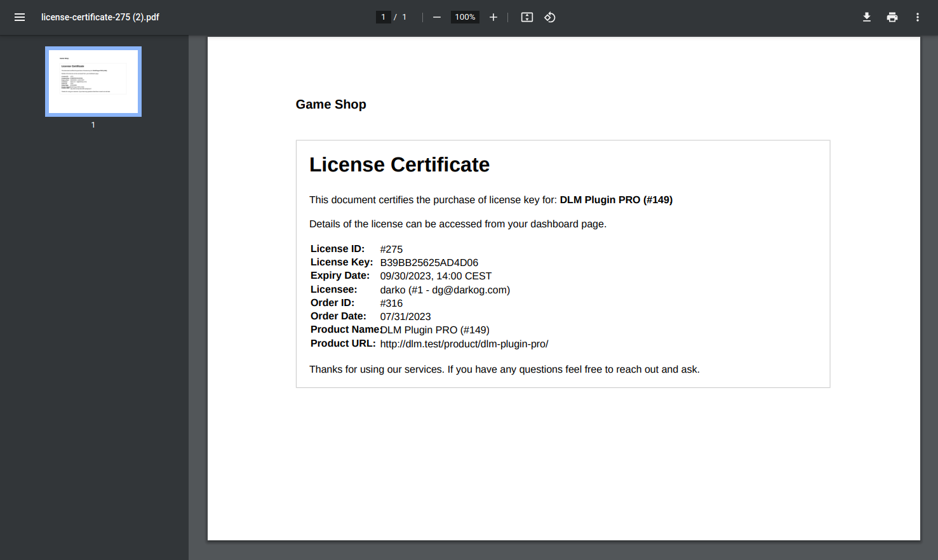Click the licensee email dg@darkog.com
The height and width of the screenshot is (560, 938).
(469, 290)
